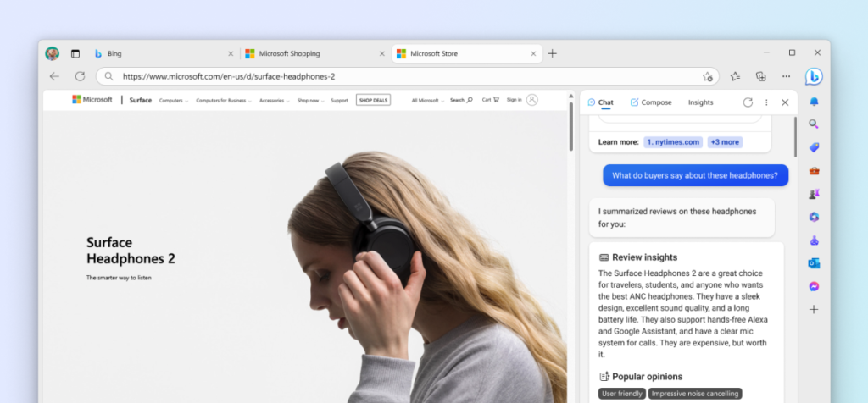Open the Microsoft 365 sidebar icon
868x403 pixels.
(x=814, y=217)
